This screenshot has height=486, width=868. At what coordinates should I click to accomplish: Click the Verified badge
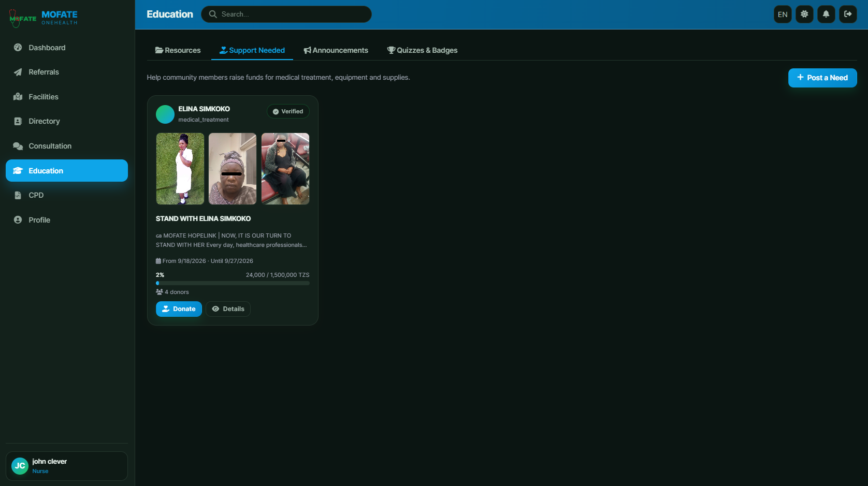[x=288, y=111]
